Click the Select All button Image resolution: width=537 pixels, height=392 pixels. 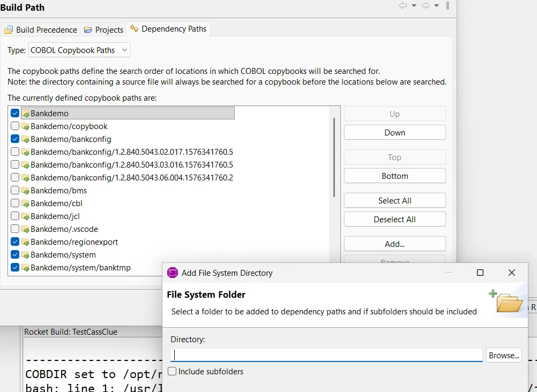pyautogui.click(x=395, y=201)
